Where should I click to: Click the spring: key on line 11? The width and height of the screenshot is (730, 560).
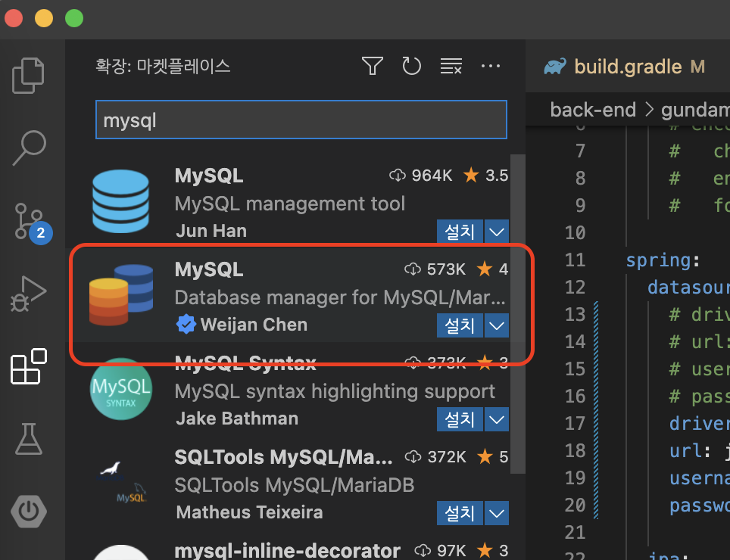(x=663, y=260)
